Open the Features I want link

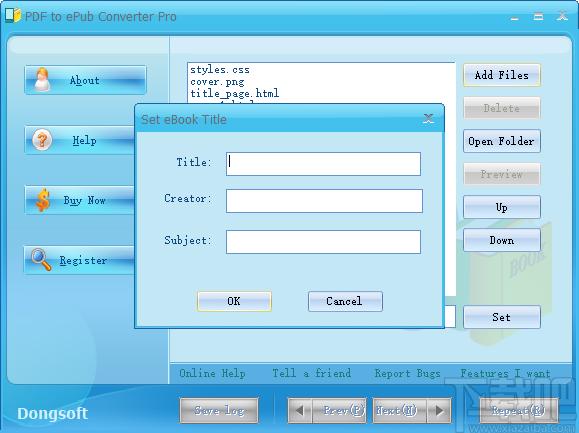coord(505,373)
